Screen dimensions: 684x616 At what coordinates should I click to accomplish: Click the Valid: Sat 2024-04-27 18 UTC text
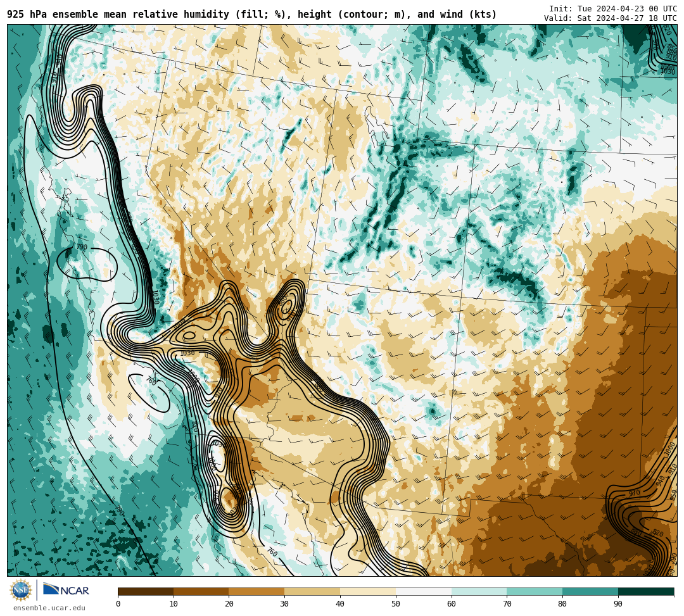(x=611, y=18)
